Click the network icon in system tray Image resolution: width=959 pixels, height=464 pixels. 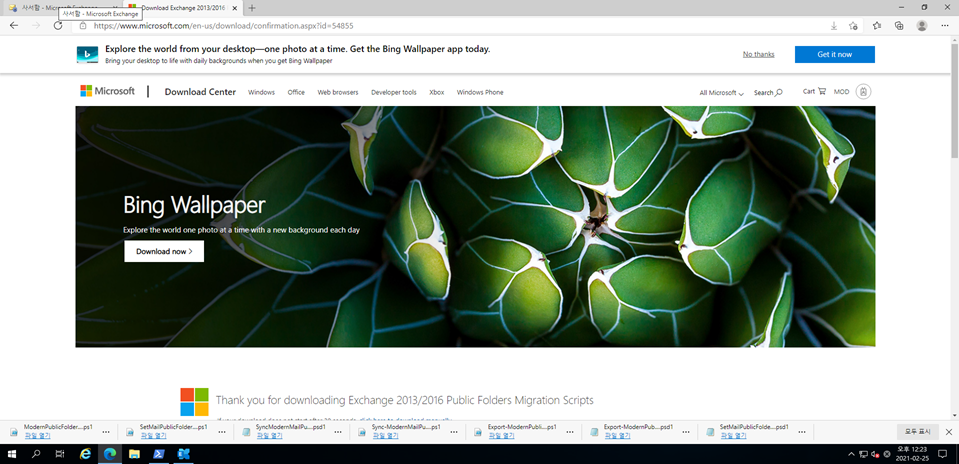coord(864,454)
